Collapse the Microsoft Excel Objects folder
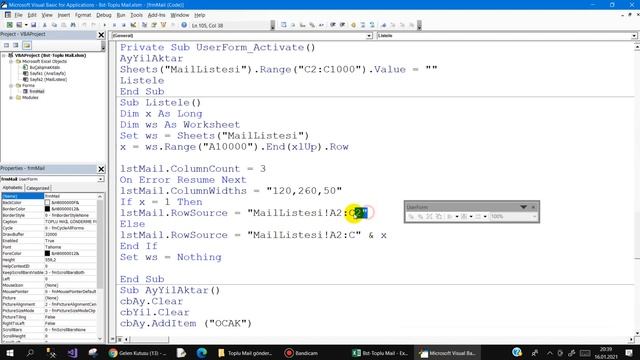The width and height of the screenshot is (640, 360). point(11,61)
